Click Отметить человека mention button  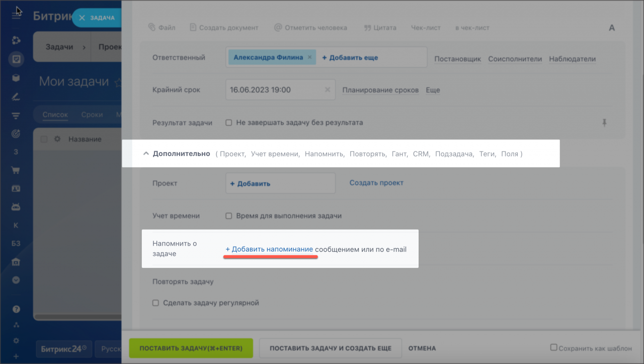[310, 28]
